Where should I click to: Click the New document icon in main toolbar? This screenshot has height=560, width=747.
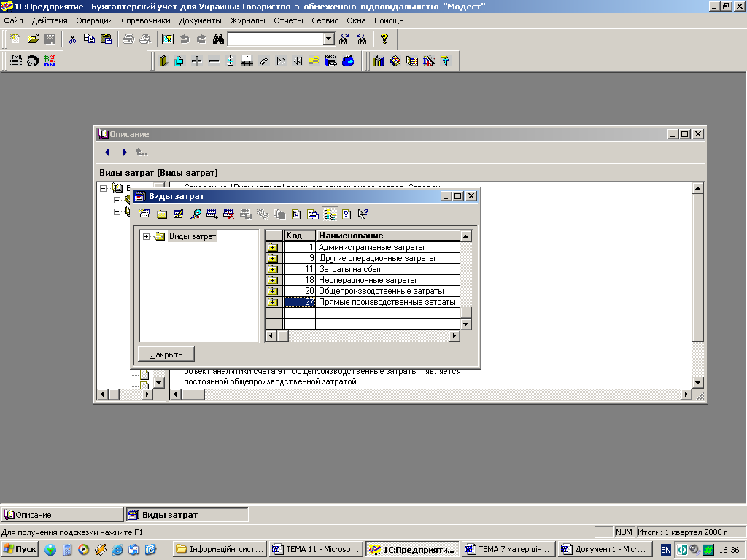coord(16,39)
